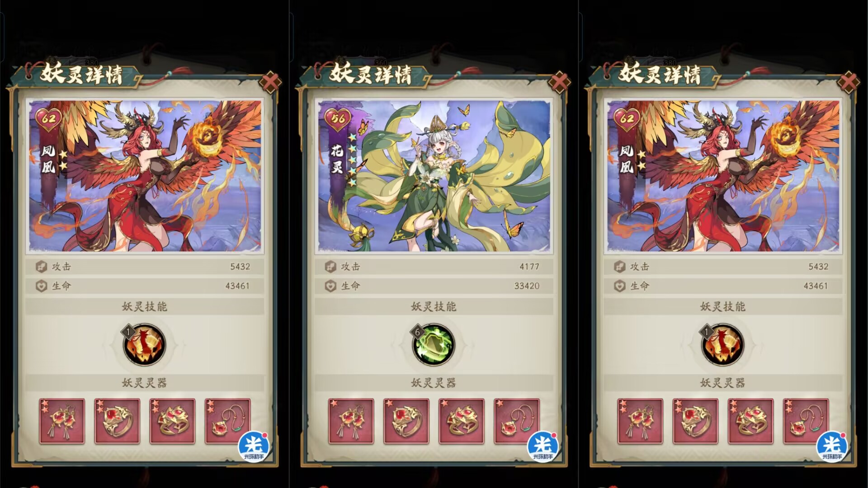Select the earrings artifact in middle panel
The width and height of the screenshot is (868, 488).
pyautogui.click(x=351, y=421)
